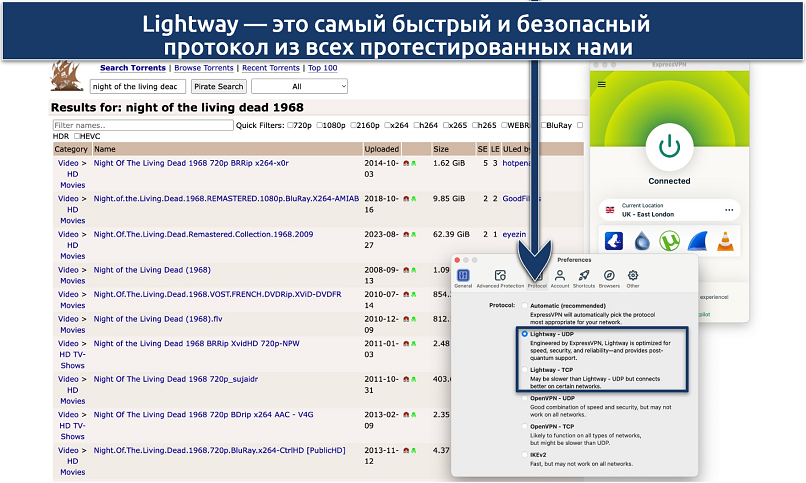Viewport: 806px width, 483px height.
Task: Enable the 1080p quick filter checkbox
Action: [x=321, y=125]
